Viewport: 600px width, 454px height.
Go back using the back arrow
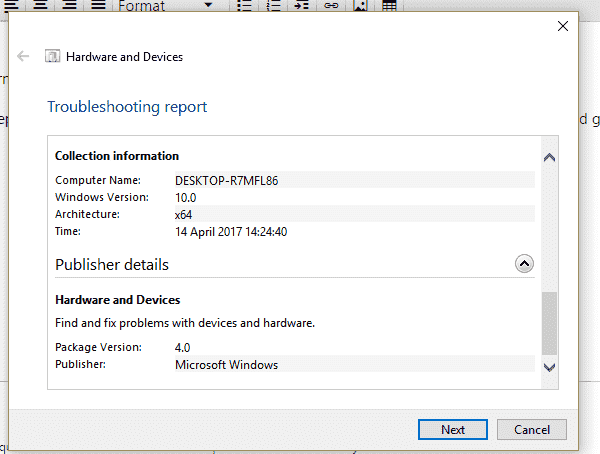click(23, 56)
